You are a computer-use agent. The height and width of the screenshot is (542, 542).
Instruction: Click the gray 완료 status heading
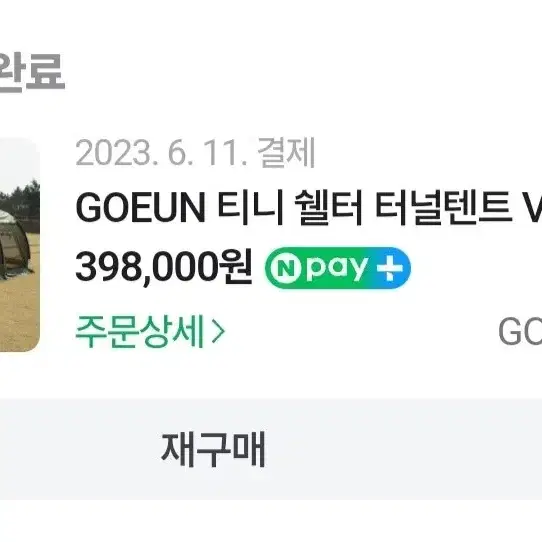pos(32,73)
